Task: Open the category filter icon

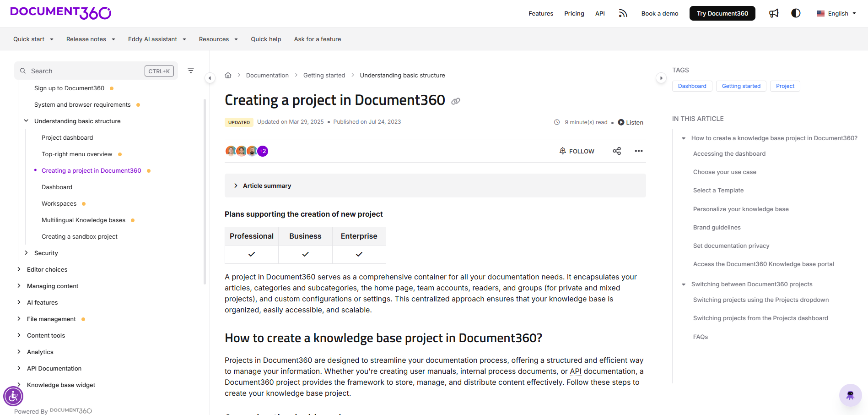Action: click(x=191, y=71)
